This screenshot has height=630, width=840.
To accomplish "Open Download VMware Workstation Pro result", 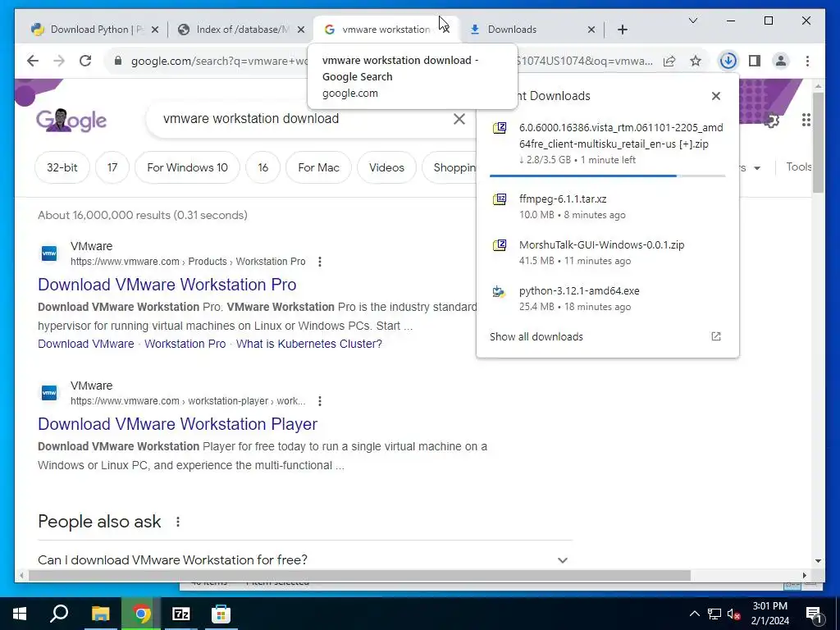I will pos(167,285).
